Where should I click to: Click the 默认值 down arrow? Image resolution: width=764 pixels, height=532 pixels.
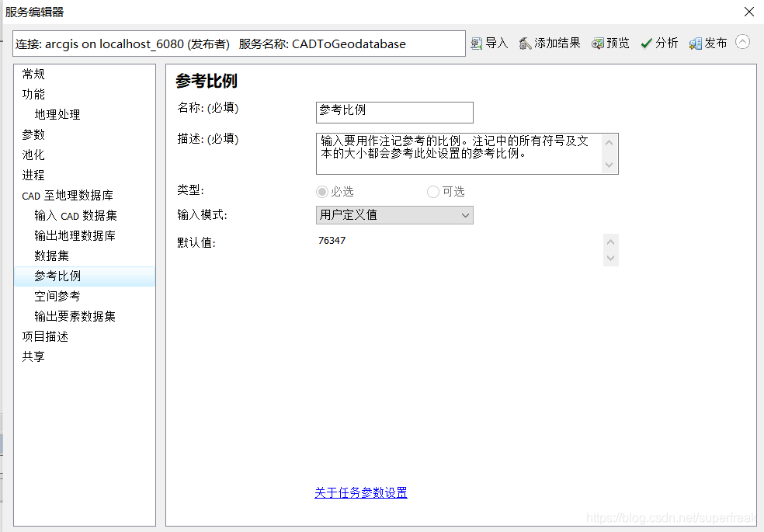click(610, 258)
